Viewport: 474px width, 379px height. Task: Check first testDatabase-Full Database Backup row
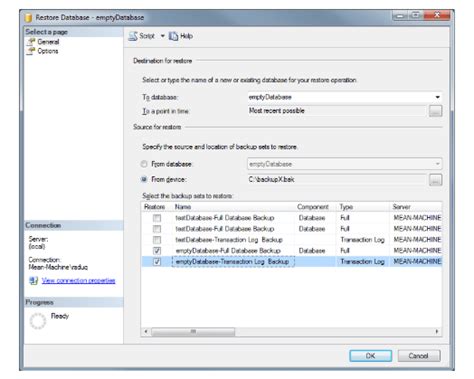[157, 218]
